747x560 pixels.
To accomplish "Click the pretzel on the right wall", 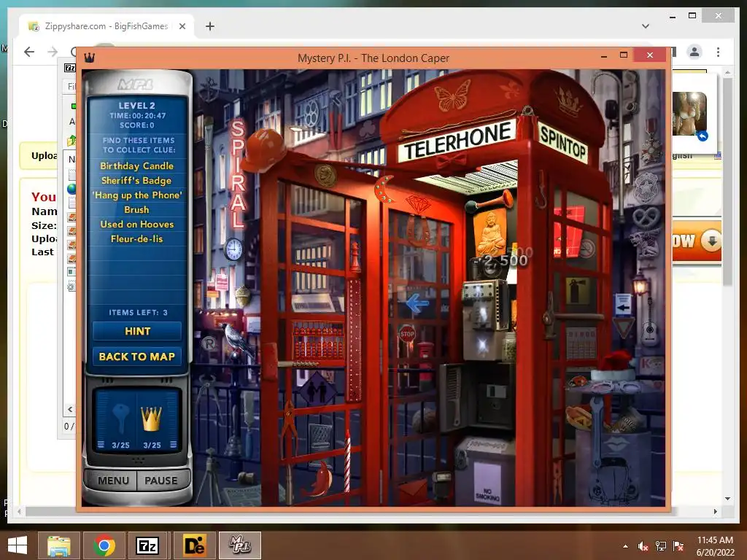I will click(646, 218).
